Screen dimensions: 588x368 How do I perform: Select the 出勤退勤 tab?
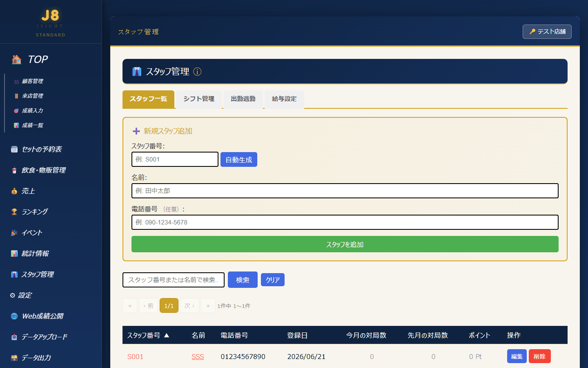click(x=243, y=99)
